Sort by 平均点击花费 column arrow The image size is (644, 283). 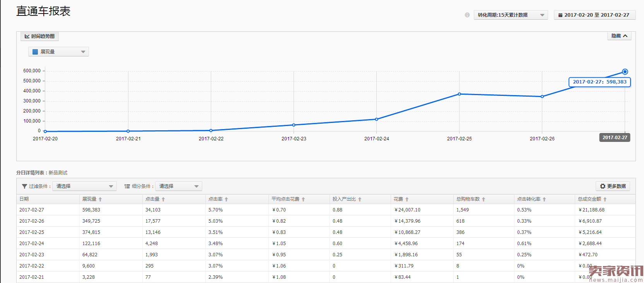(x=303, y=199)
